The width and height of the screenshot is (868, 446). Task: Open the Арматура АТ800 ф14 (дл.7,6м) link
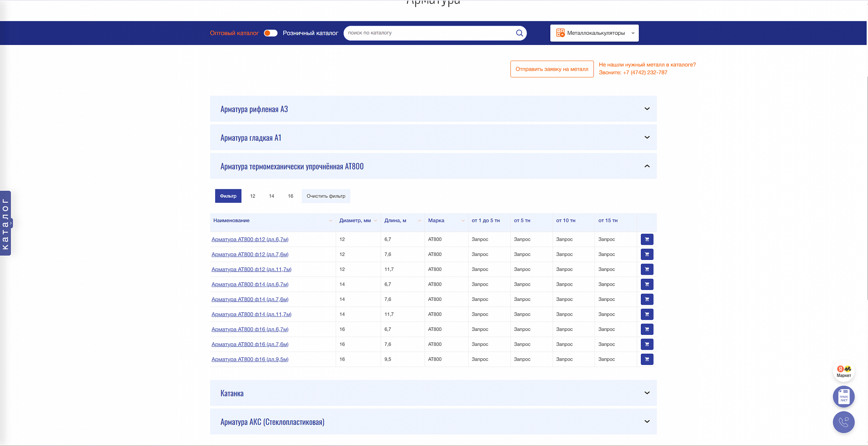[250, 299]
